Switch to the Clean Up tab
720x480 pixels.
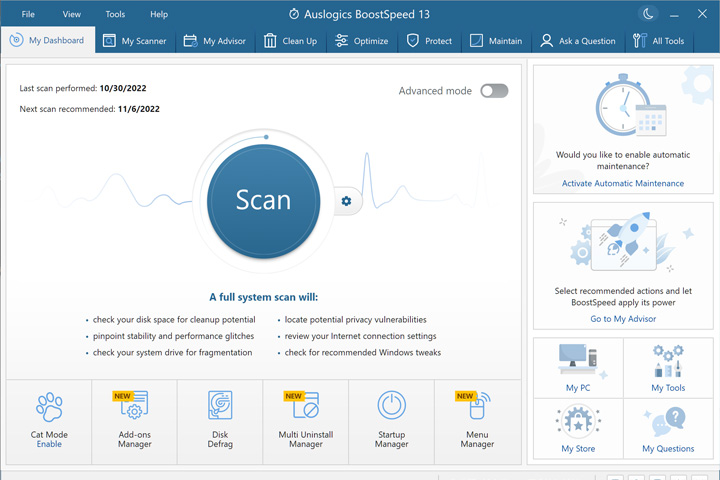click(291, 41)
